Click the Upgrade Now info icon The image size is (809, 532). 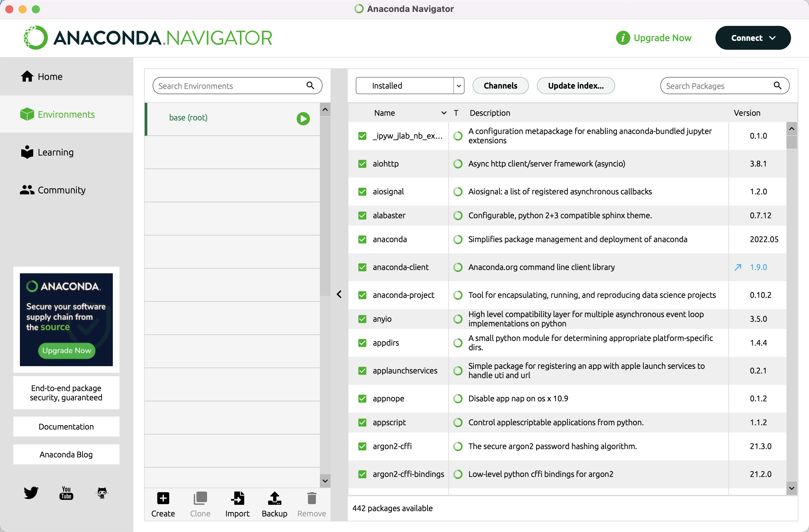[x=623, y=38]
